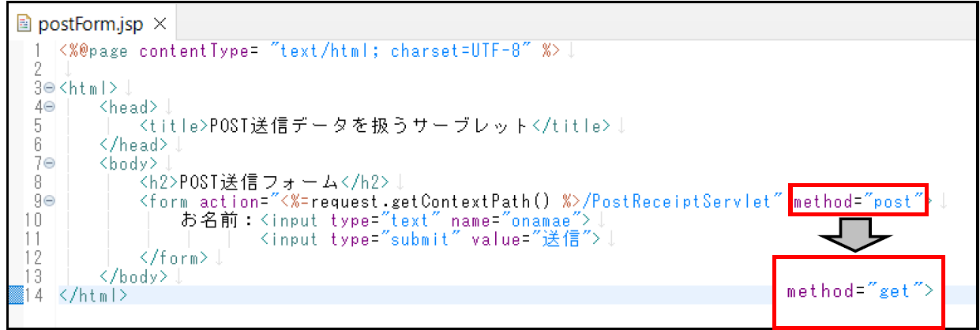Collapse the html tag fold on line 3

click(x=49, y=88)
